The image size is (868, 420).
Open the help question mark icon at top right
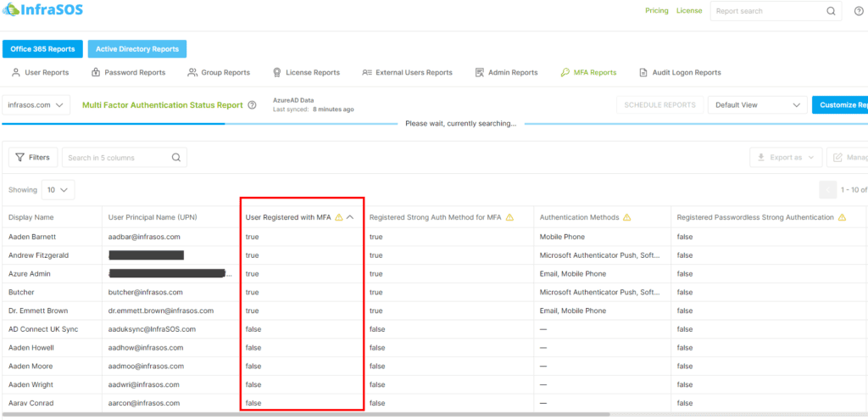859,11
